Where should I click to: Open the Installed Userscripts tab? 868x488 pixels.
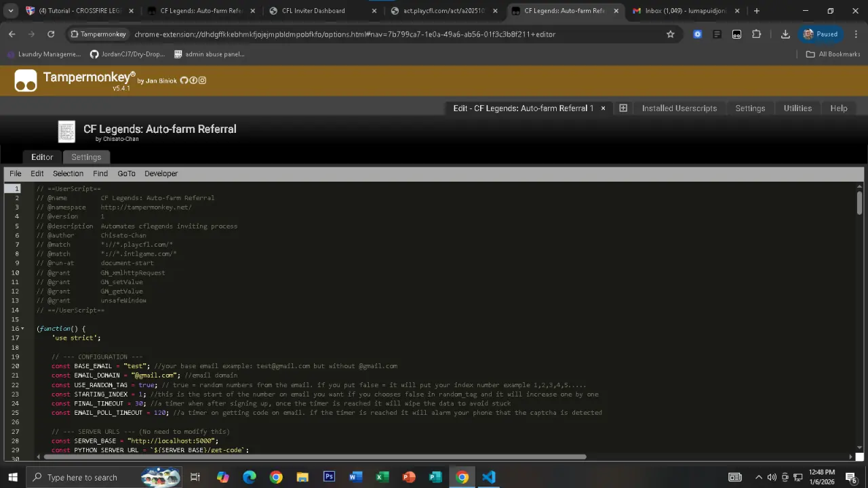click(679, 108)
